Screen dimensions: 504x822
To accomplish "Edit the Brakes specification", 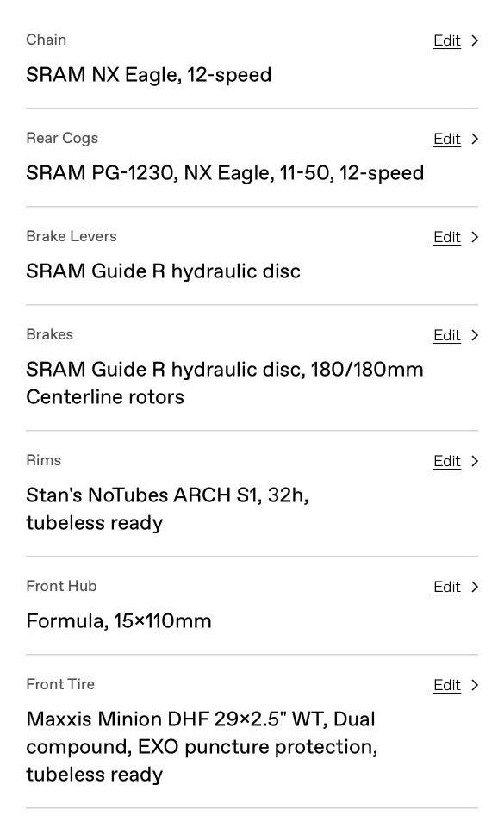I will click(x=447, y=335).
